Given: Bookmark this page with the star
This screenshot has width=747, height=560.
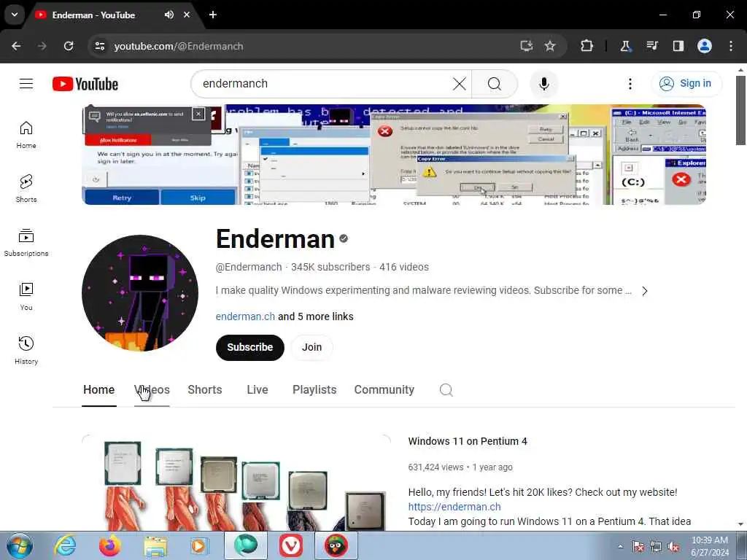Looking at the screenshot, I should pos(550,46).
